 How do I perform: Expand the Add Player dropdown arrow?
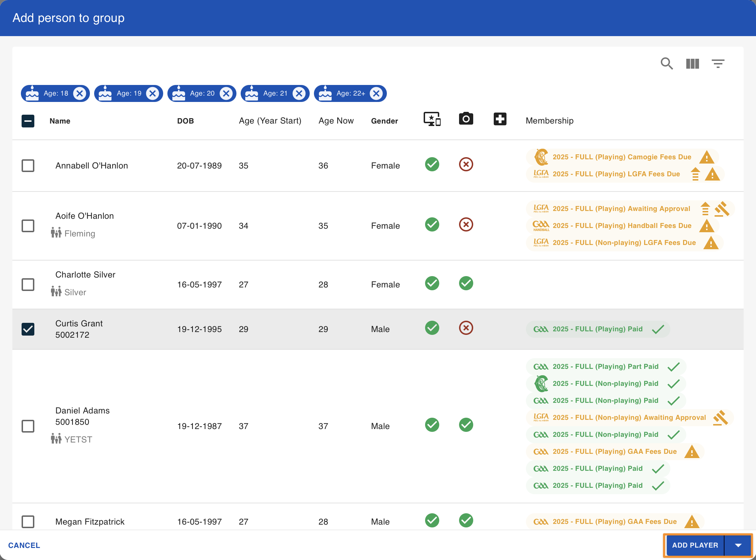click(738, 545)
